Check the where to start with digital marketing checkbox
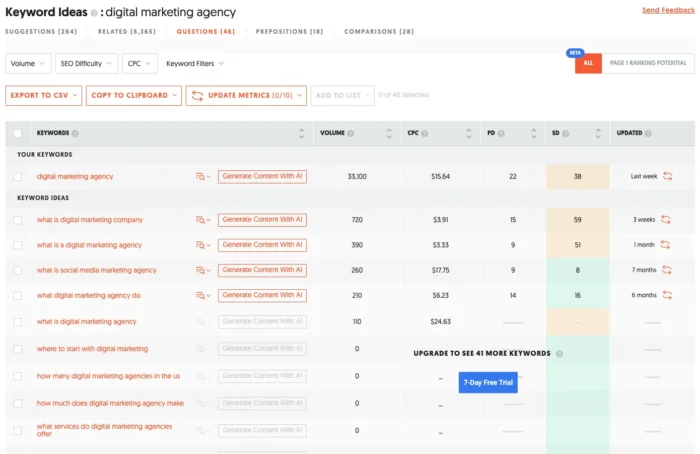The width and height of the screenshot is (700, 454). tap(17, 349)
